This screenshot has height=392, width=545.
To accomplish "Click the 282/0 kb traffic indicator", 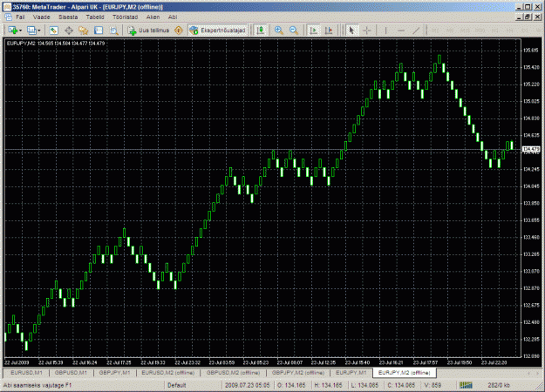I will coord(499,385).
